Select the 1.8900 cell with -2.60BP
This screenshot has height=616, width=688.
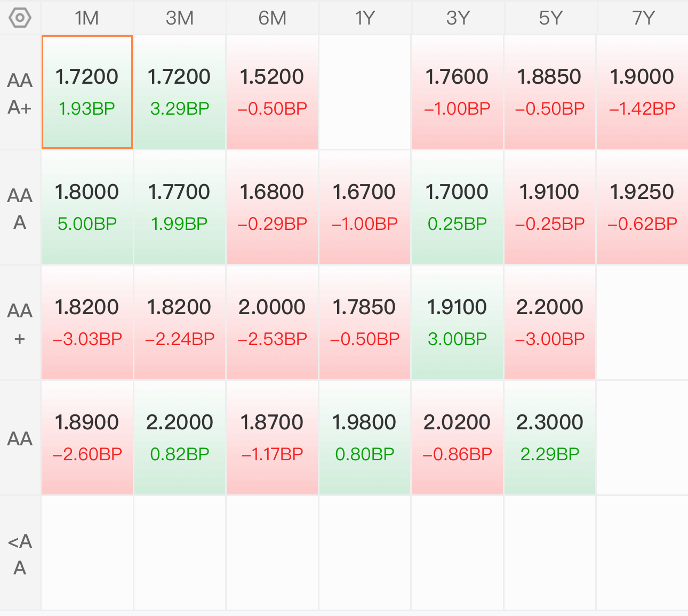coord(87,438)
